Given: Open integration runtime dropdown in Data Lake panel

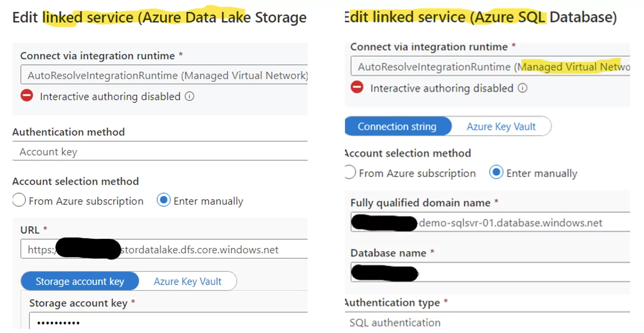Looking at the screenshot, I should pyautogui.click(x=164, y=75).
